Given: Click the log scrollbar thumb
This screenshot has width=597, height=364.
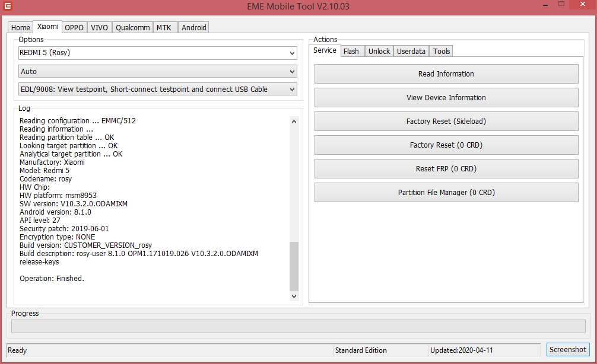Looking at the screenshot, I should [x=294, y=266].
